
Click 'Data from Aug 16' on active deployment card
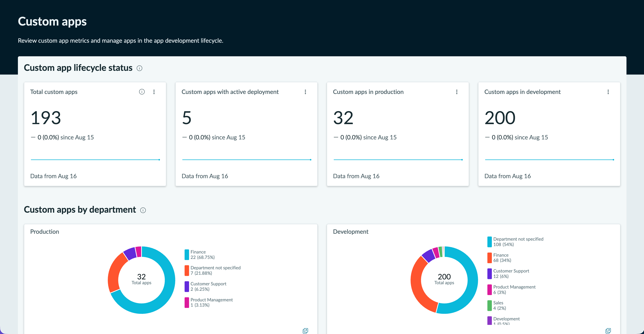(205, 176)
